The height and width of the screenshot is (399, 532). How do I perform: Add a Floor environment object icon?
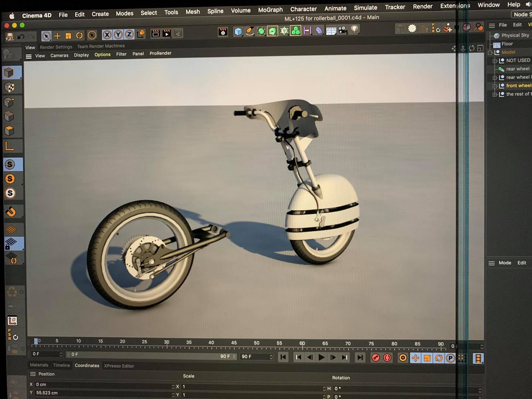(331, 30)
